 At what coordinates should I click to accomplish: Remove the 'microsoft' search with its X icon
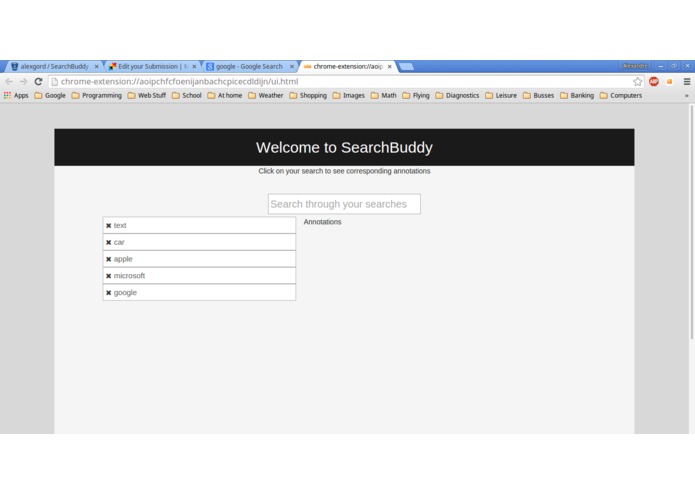click(x=109, y=276)
